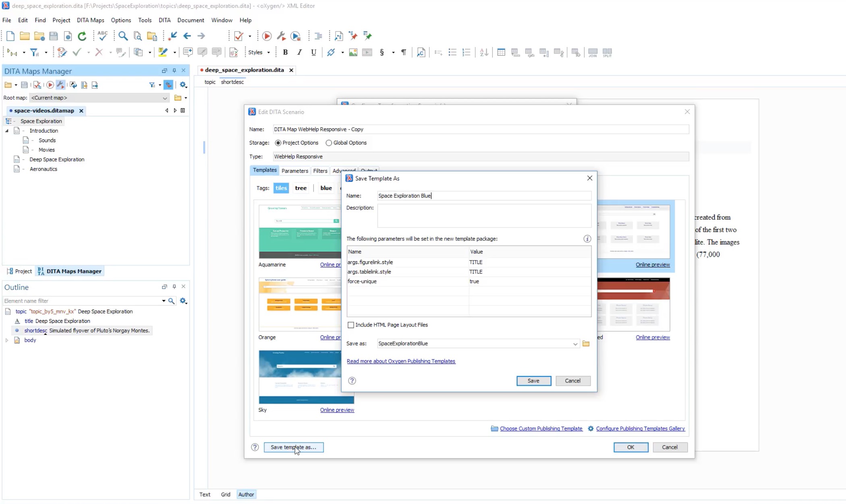
Task: Open Configure Publishing Templates Gallery link
Action: pos(641,429)
